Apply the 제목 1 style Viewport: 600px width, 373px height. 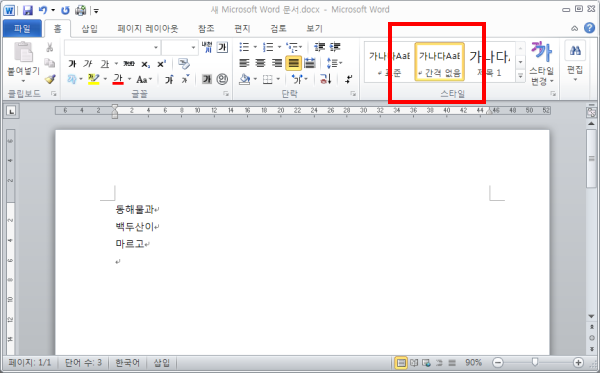(x=490, y=63)
